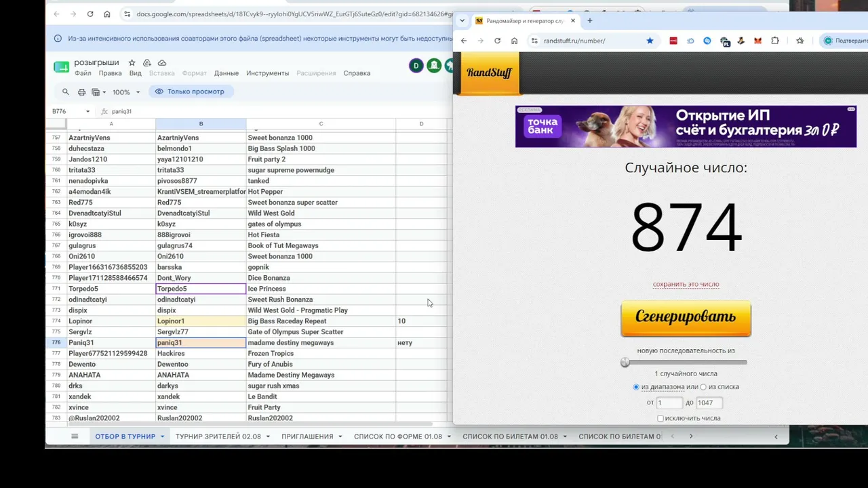Open the Инструменты menu
This screenshot has width=868, height=488.
pyautogui.click(x=267, y=73)
